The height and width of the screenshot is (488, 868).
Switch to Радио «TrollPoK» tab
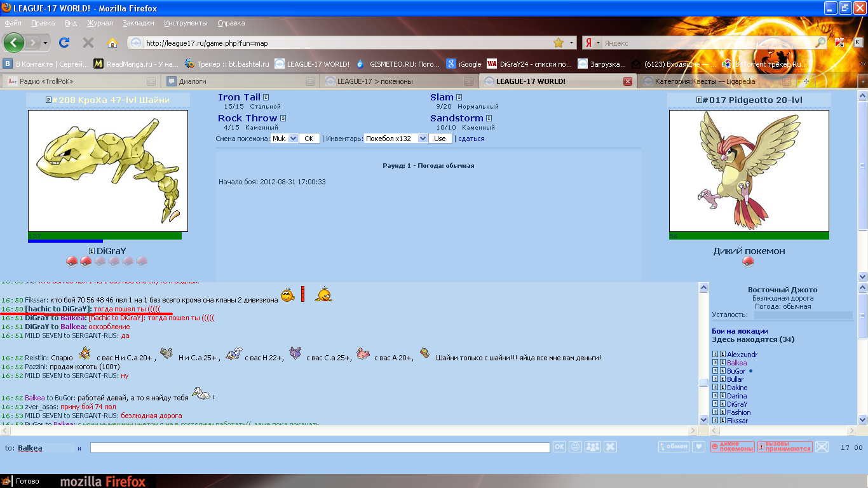click(x=81, y=81)
